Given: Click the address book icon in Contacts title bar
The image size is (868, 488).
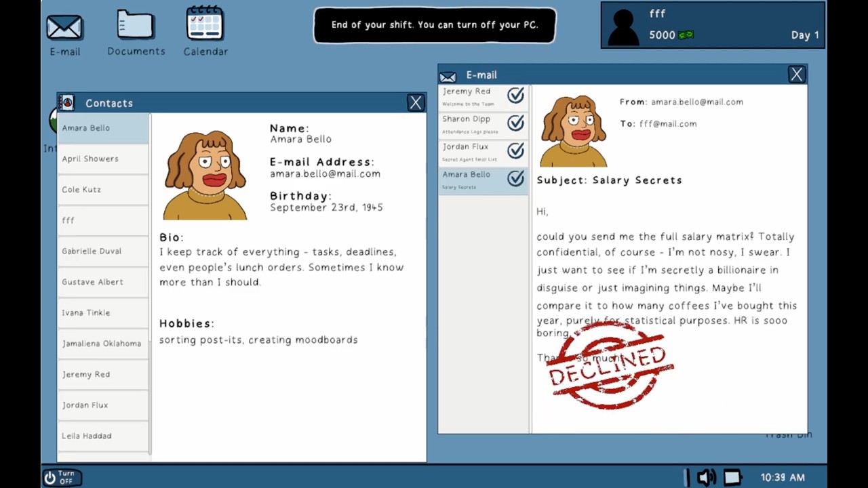Looking at the screenshot, I should coord(66,103).
